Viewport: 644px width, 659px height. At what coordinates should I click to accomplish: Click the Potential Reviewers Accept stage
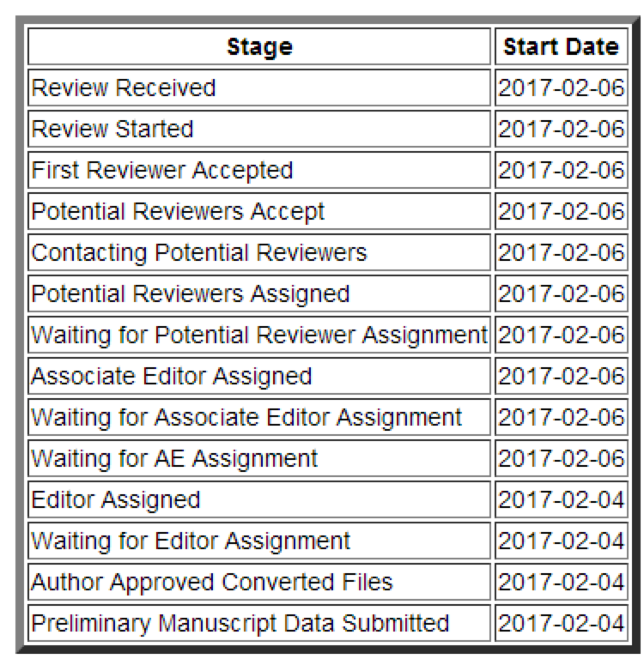click(x=178, y=211)
